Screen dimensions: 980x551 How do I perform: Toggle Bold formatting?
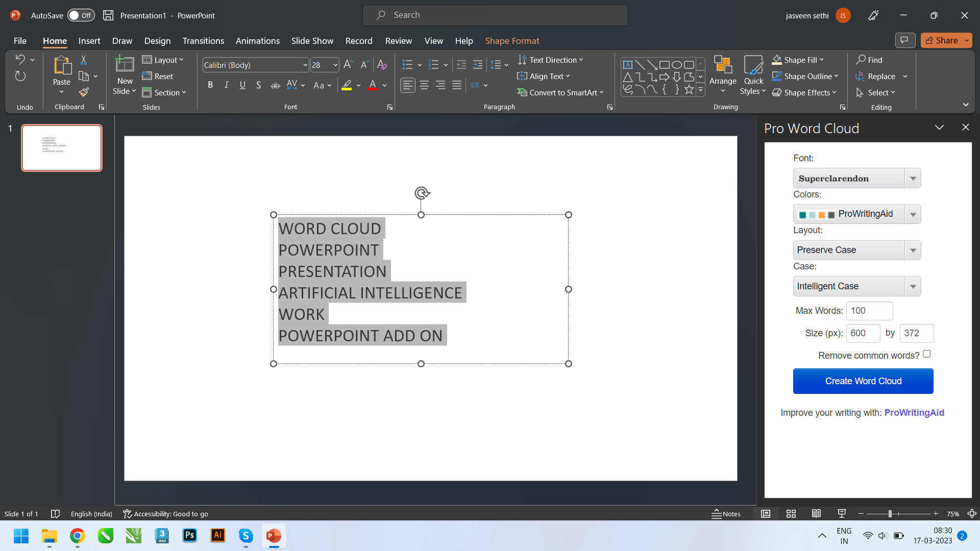[x=210, y=85]
